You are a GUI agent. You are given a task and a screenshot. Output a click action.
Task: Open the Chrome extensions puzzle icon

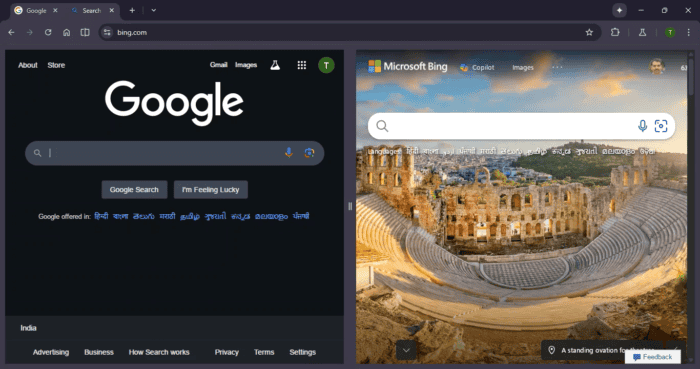[x=615, y=32]
